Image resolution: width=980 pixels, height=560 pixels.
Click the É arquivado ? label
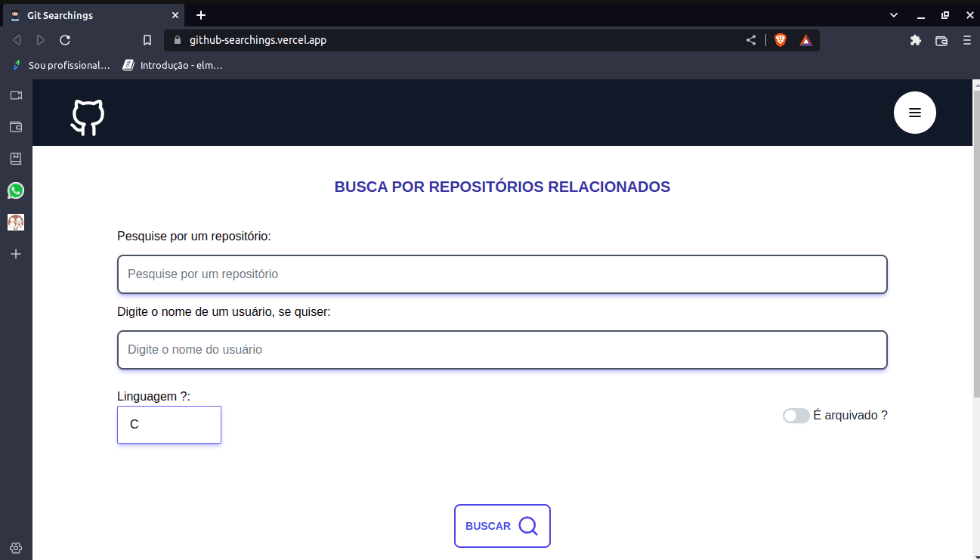(850, 416)
